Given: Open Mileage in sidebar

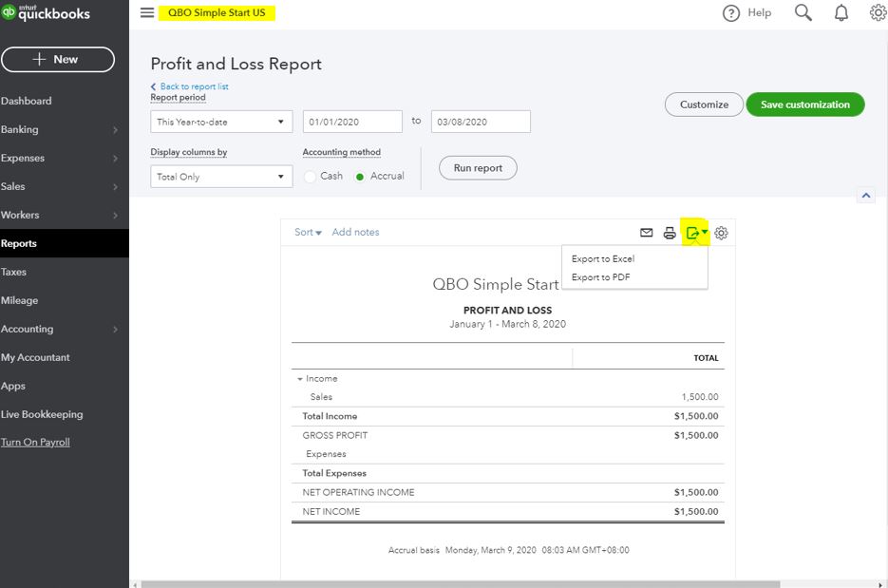Looking at the screenshot, I should [19, 300].
